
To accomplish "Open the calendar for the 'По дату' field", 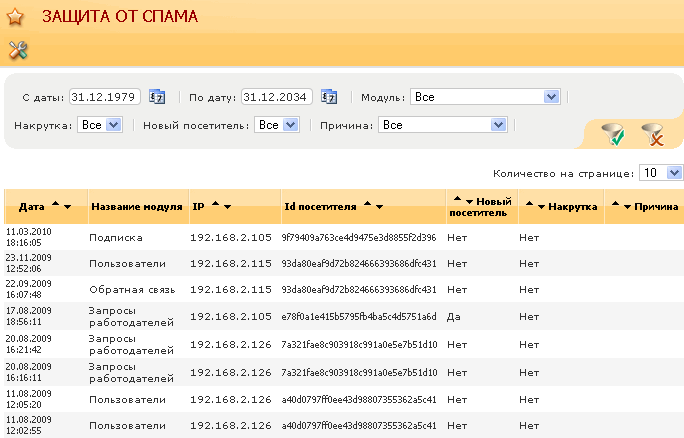I will (328, 97).
